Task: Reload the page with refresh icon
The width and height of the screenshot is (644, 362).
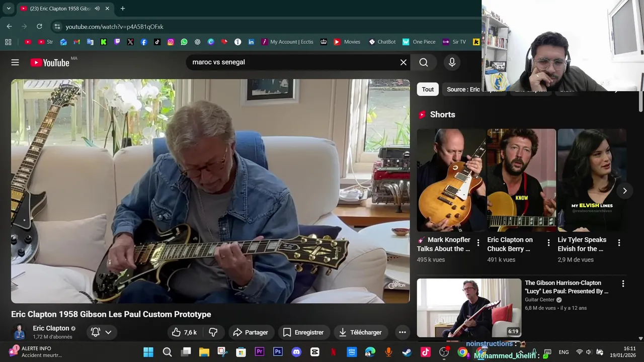Action: click(x=39, y=26)
